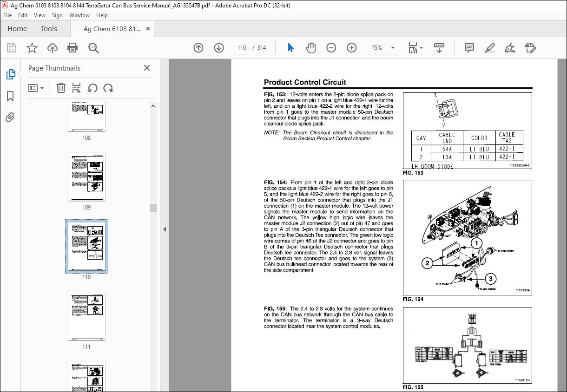Delete selected pages with trash icon

click(x=61, y=88)
